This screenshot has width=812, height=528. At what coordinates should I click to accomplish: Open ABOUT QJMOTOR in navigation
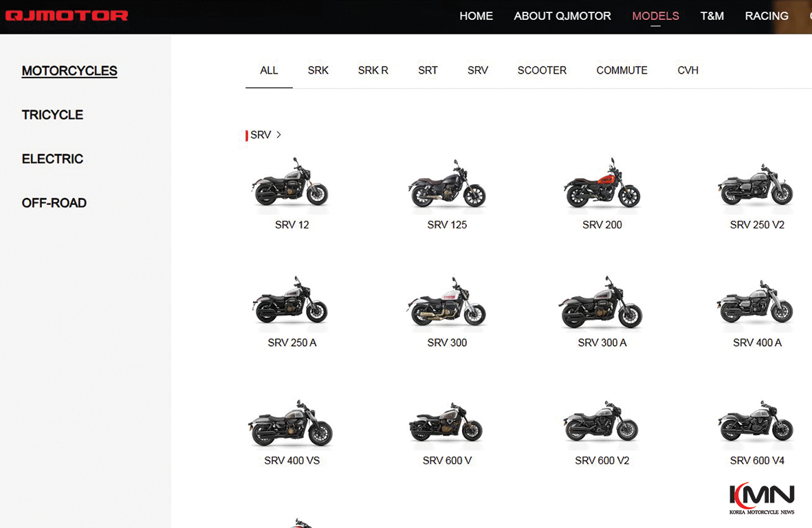[562, 16]
